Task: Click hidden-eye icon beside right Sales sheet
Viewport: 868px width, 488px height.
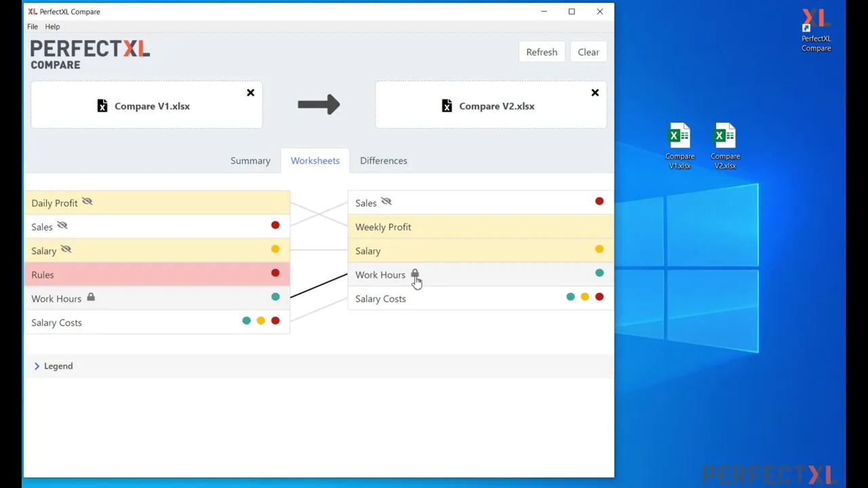Action: pyautogui.click(x=387, y=201)
